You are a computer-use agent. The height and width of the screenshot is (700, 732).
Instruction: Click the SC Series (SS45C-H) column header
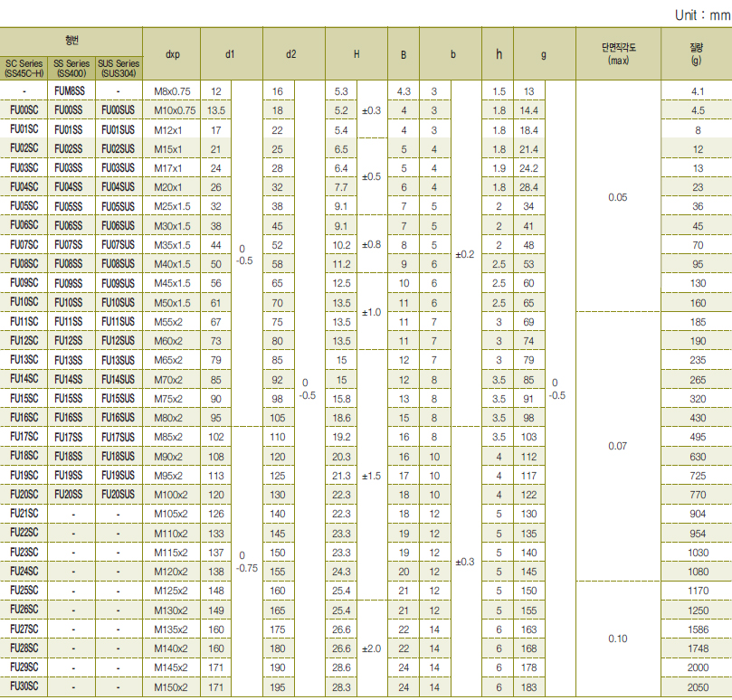point(24,68)
